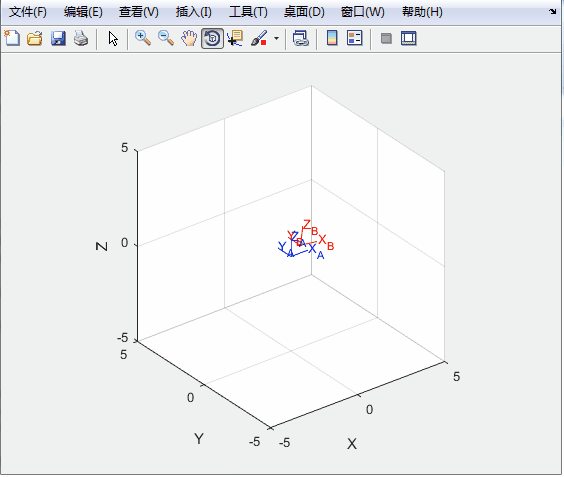564x477 pixels.
Task: Open the 帮助(H) menu
Action: (x=422, y=12)
